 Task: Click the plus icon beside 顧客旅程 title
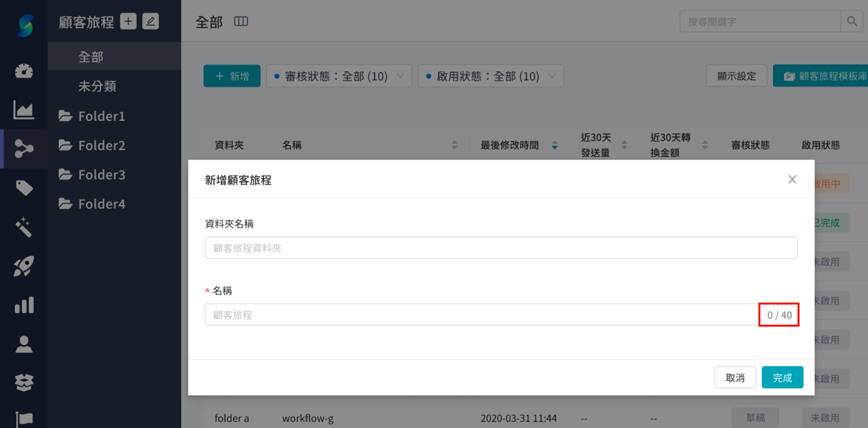[128, 22]
